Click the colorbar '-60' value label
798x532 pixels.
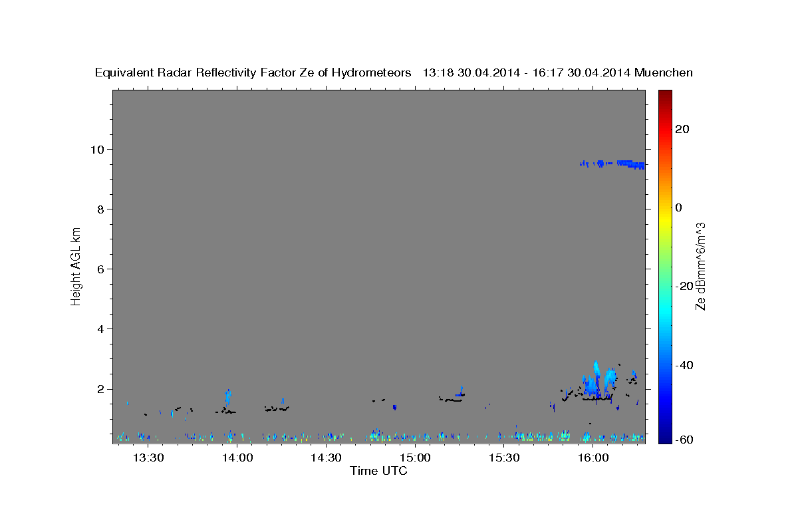683,440
